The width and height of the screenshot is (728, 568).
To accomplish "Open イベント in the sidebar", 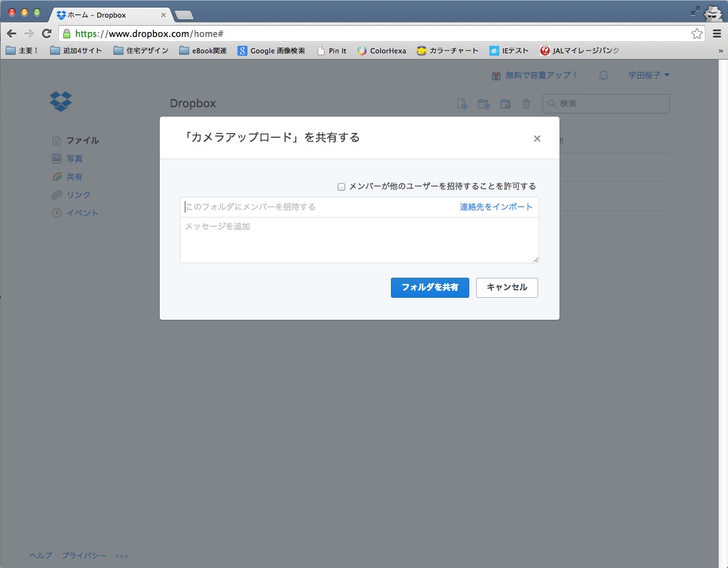I will (x=82, y=213).
